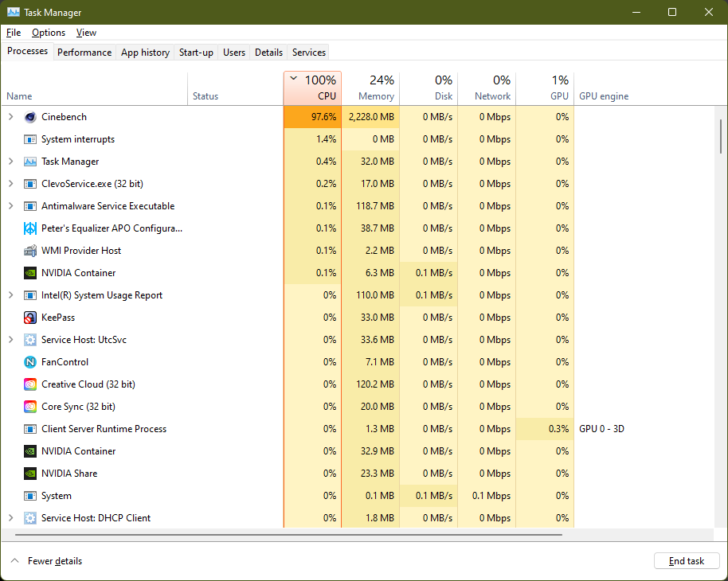Select Cinebench's 97.6% CPU cell
The height and width of the screenshot is (581, 728).
pyautogui.click(x=312, y=117)
